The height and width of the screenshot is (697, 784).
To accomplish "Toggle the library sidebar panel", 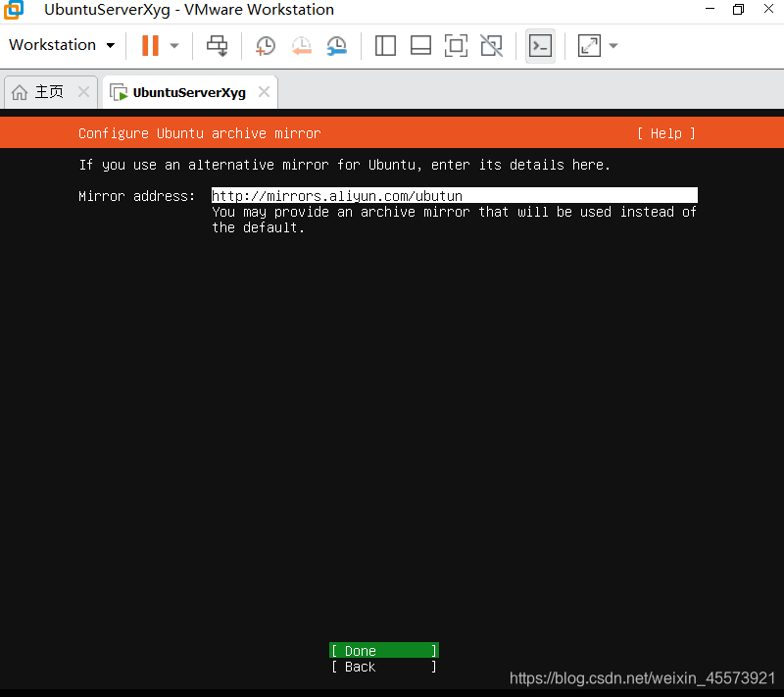I will pos(385,45).
